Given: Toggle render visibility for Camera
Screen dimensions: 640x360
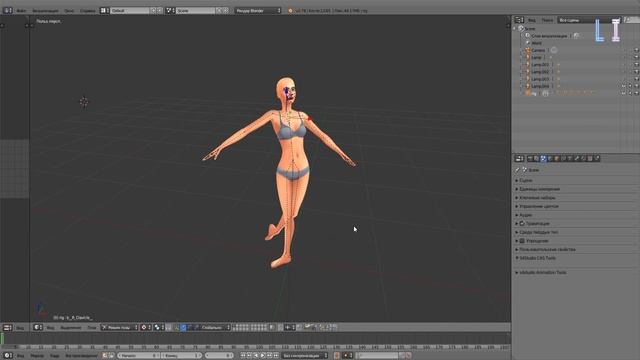Looking at the screenshot, I should tap(636, 50).
